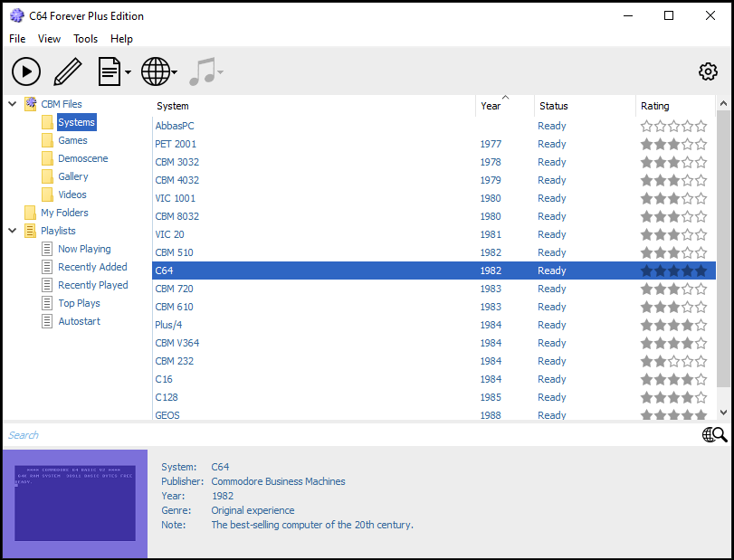Select the Plus/4 system
The height and width of the screenshot is (560, 734).
[x=434, y=325]
